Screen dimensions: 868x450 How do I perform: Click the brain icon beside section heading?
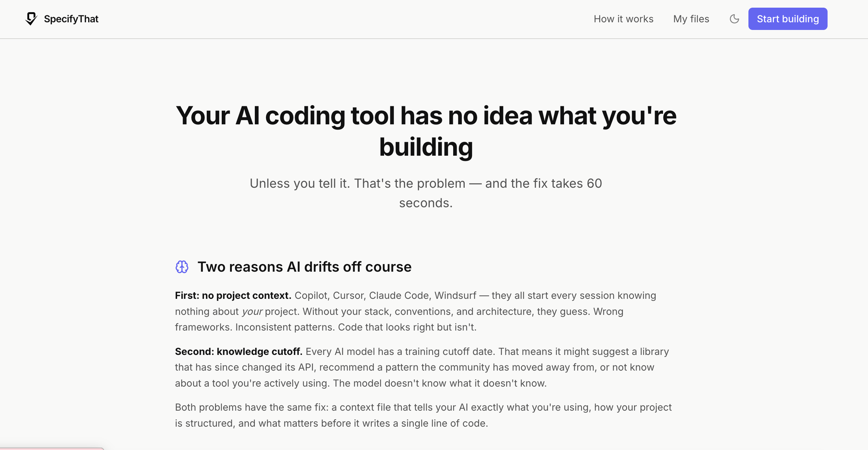pos(182,267)
